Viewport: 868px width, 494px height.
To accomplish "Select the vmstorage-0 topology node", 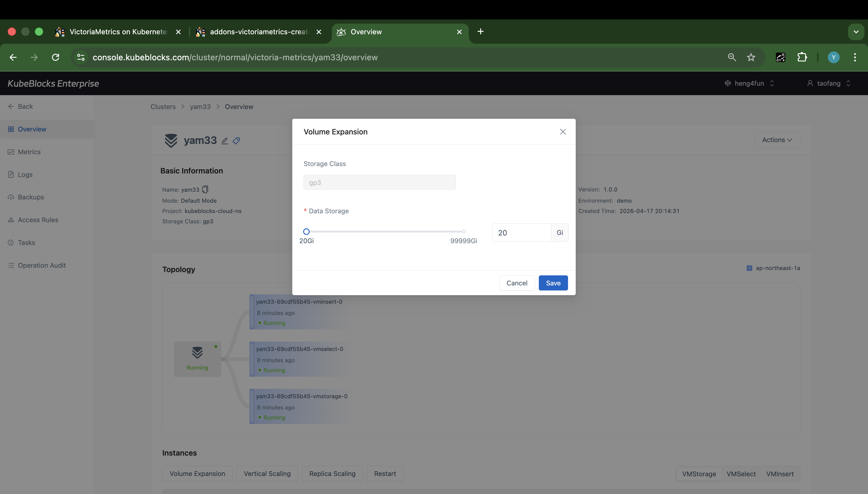I will tap(301, 406).
